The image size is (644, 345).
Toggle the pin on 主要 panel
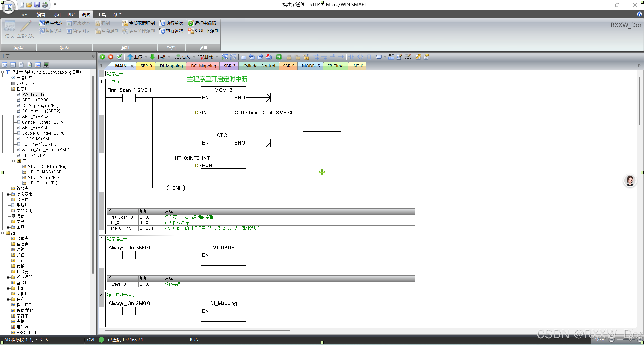pyautogui.click(x=93, y=56)
